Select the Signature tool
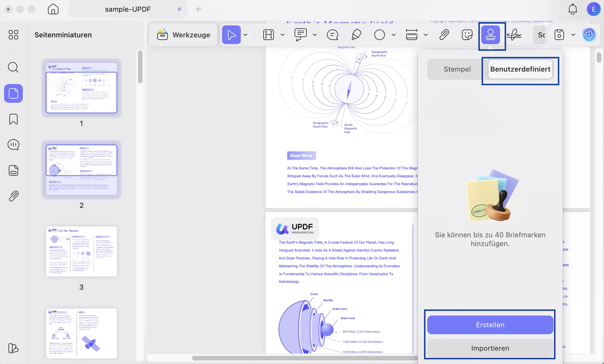Image resolution: width=604 pixels, height=364 pixels. coord(515,35)
